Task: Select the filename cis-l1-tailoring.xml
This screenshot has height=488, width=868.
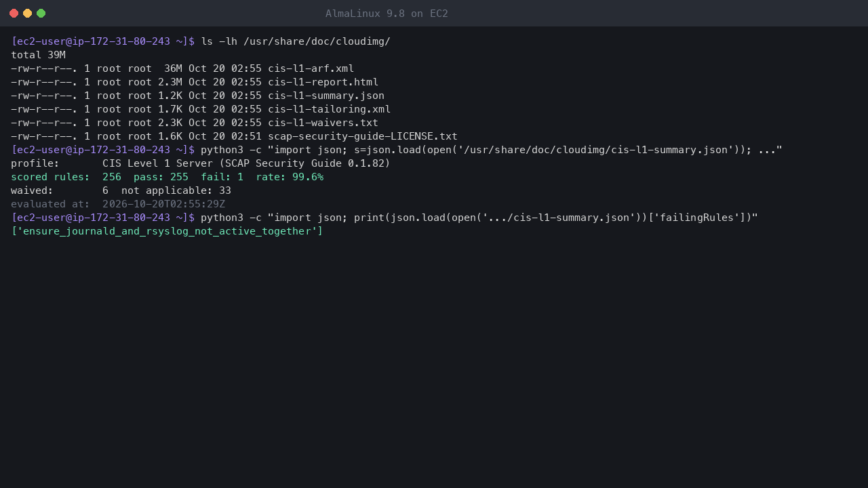Action: point(330,109)
